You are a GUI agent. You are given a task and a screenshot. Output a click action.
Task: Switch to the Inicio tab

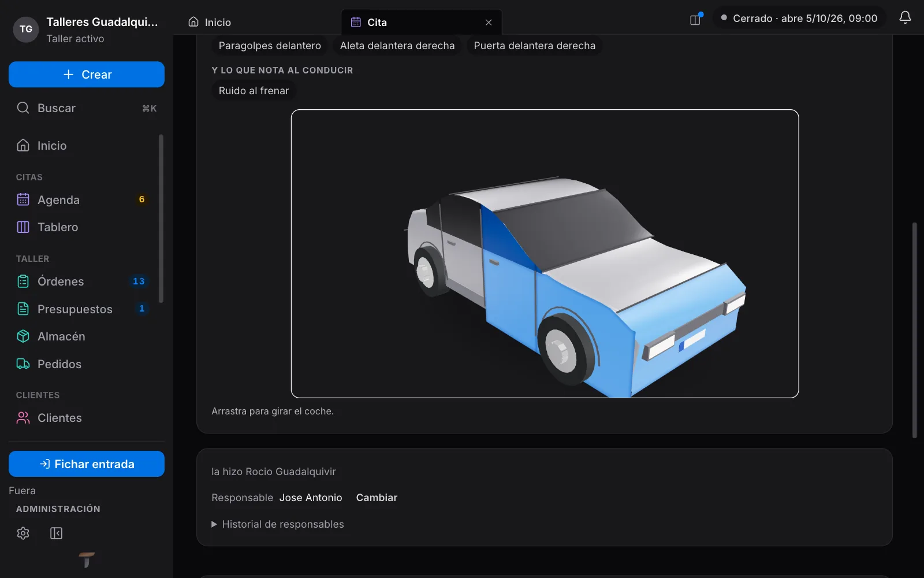[x=210, y=23]
